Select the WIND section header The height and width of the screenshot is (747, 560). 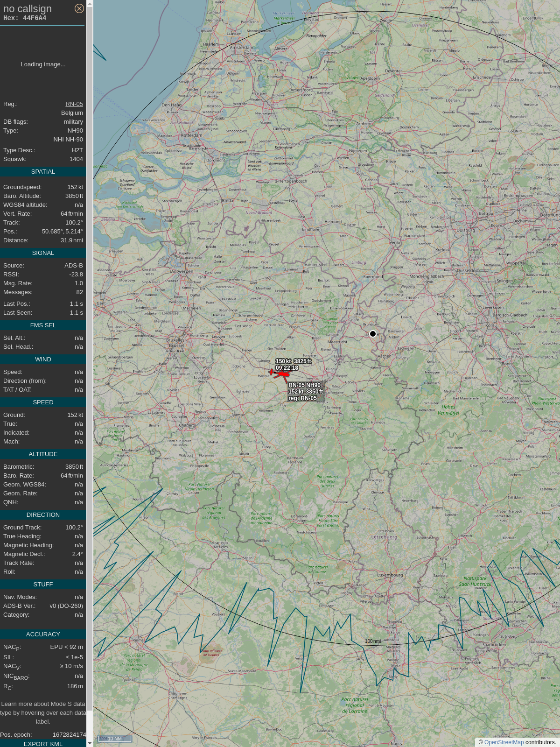tap(43, 359)
